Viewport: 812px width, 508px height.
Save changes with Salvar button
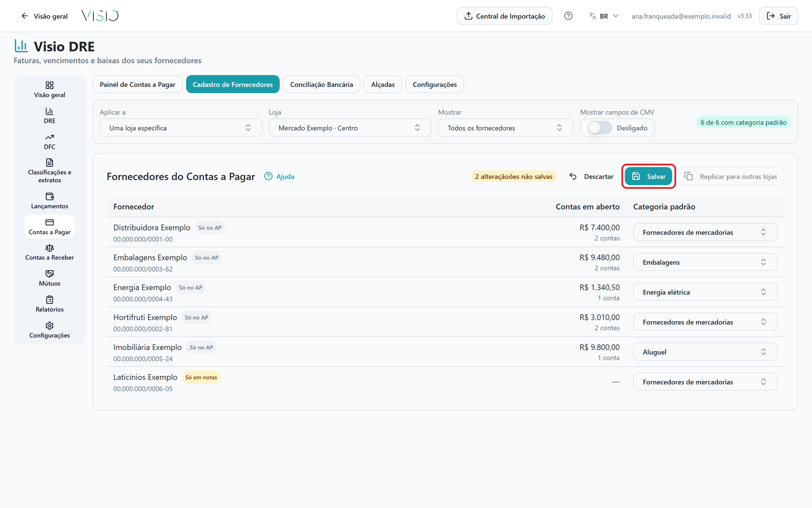(x=649, y=176)
